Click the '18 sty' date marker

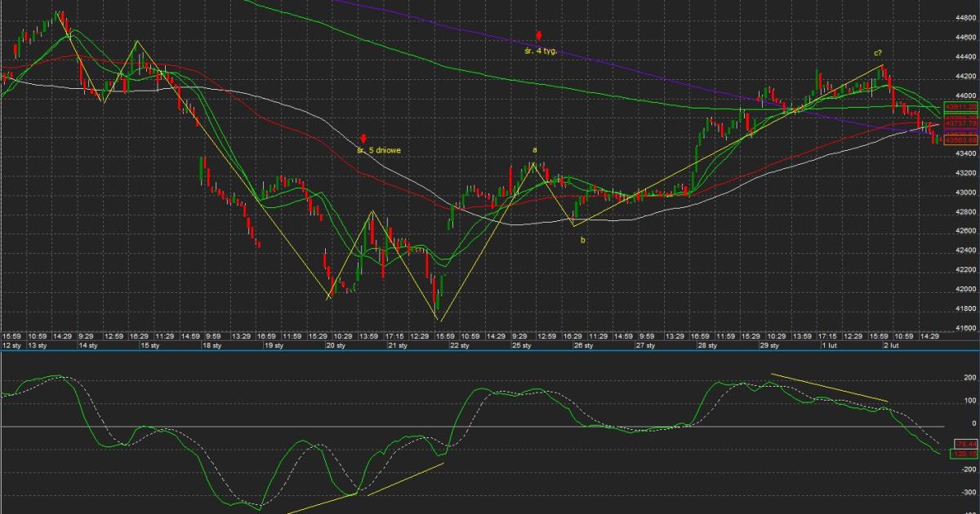pyautogui.click(x=212, y=346)
